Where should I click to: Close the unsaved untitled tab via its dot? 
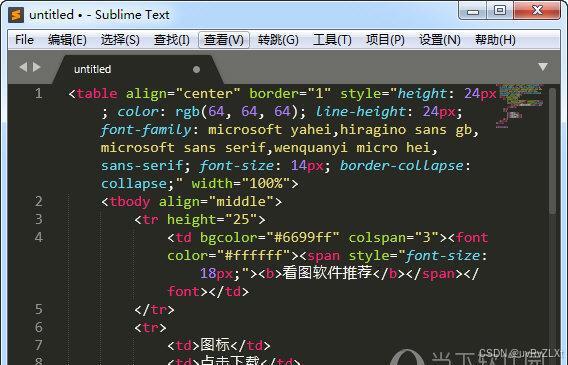[x=196, y=69]
